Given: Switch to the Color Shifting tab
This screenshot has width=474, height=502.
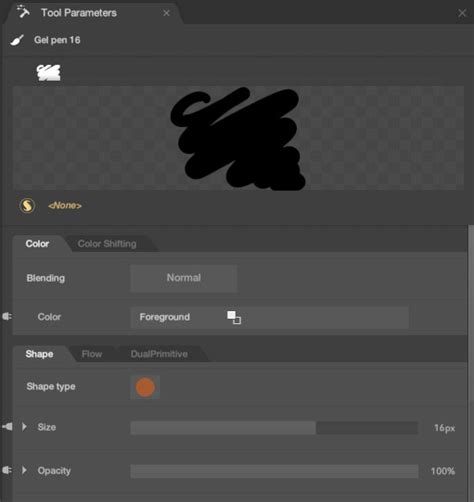Looking at the screenshot, I should click(107, 244).
